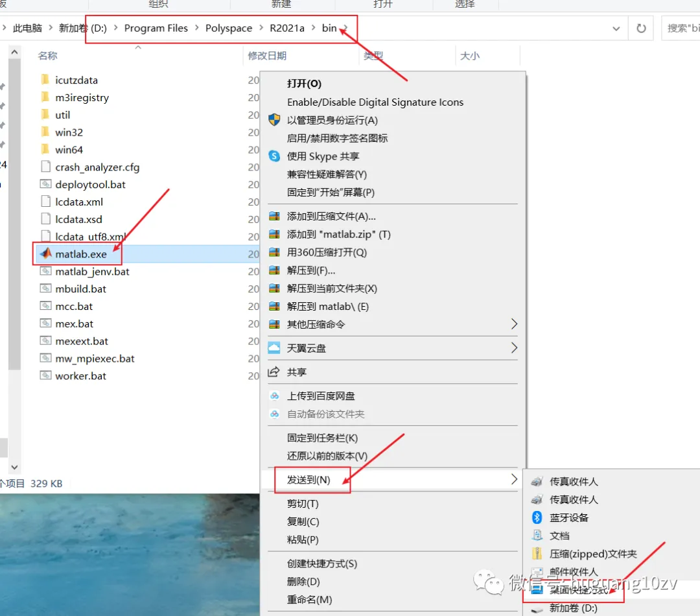This screenshot has height=616, width=700.
Task: Select 兼容性疑难解答(Y) menu item
Action: 327,174
